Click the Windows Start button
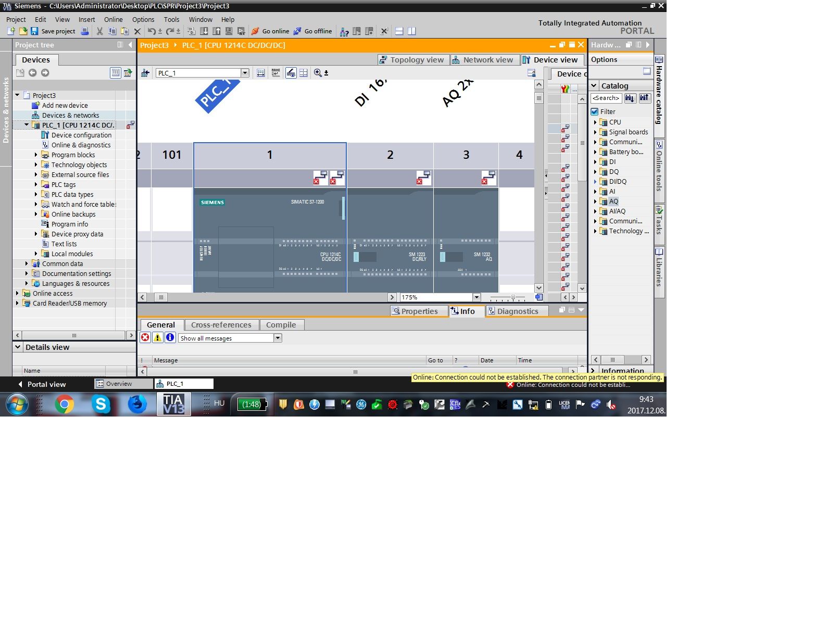 [x=17, y=404]
